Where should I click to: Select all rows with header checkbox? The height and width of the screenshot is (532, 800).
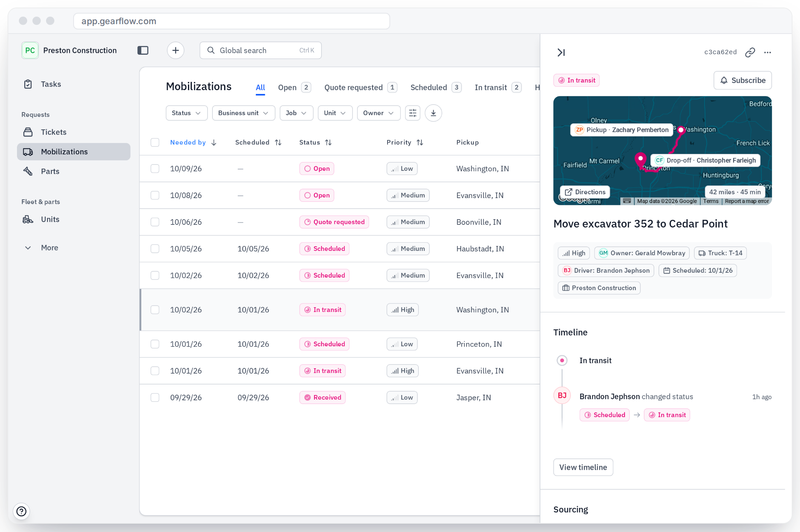(x=155, y=142)
